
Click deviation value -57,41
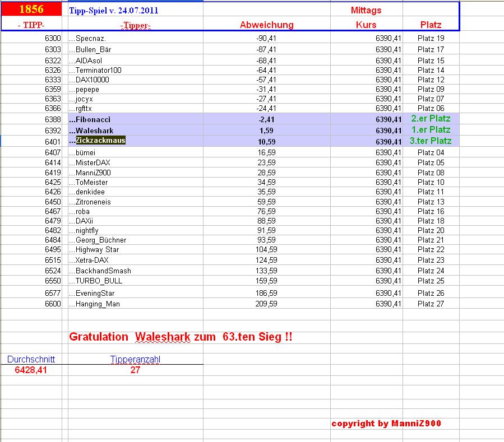266,80
